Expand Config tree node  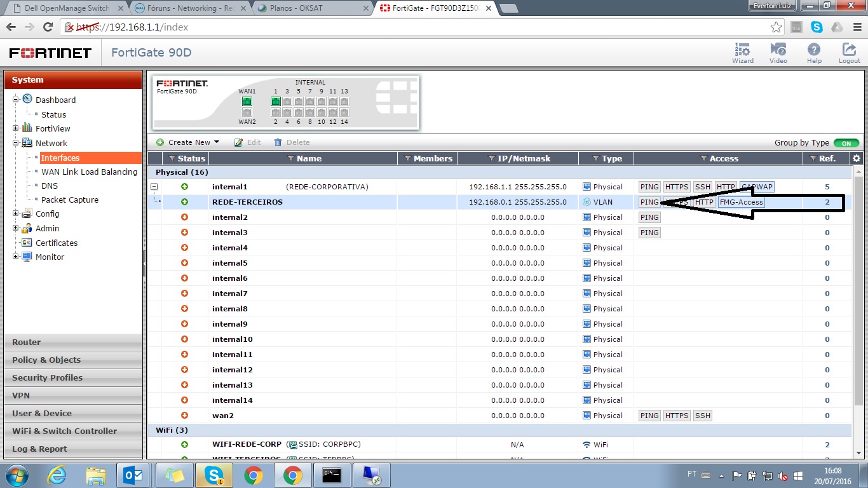[x=16, y=213]
